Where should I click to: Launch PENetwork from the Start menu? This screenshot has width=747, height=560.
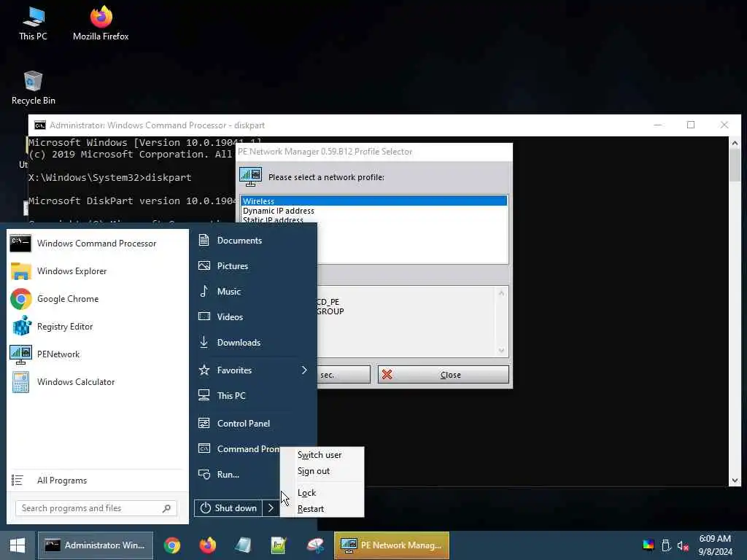97,354
